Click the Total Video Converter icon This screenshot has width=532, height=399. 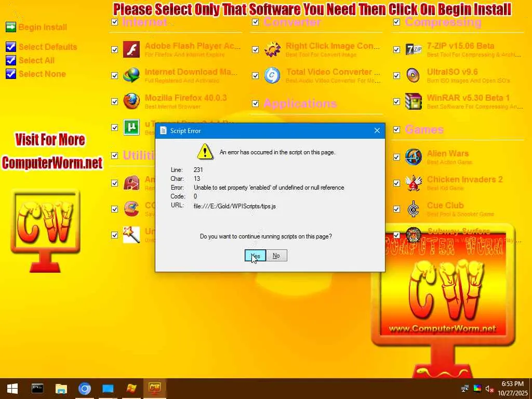tap(272, 75)
